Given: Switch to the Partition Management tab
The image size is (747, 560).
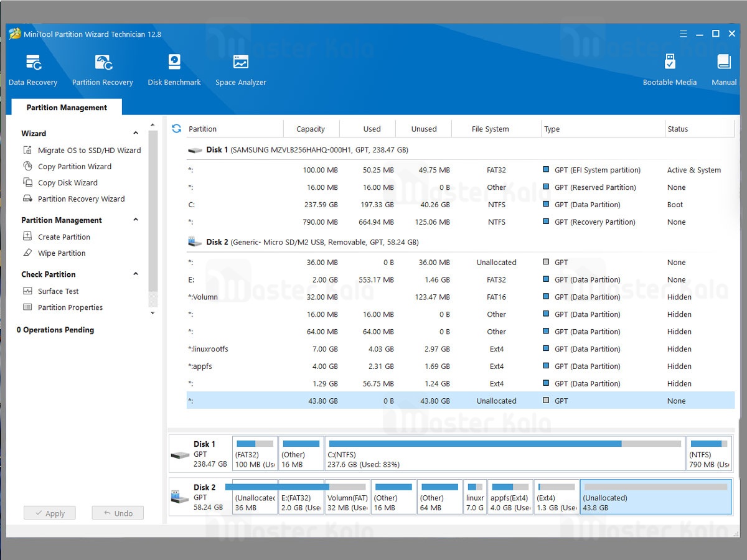Looking at the screenshot, I should point(67,108).
